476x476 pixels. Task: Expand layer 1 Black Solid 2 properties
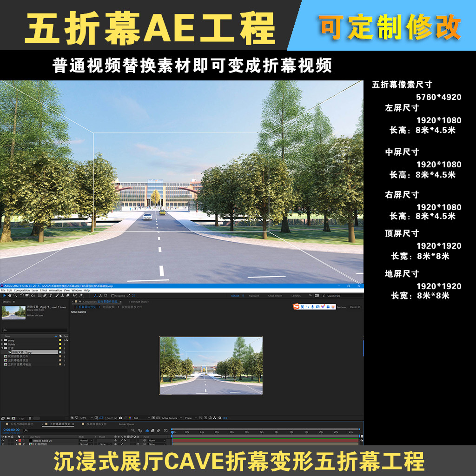click(17, 441)
